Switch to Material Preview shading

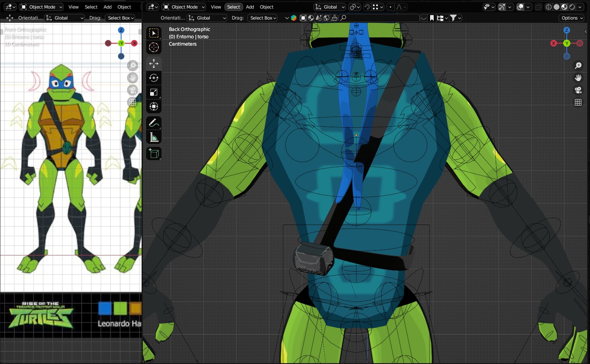click(564, 7)
